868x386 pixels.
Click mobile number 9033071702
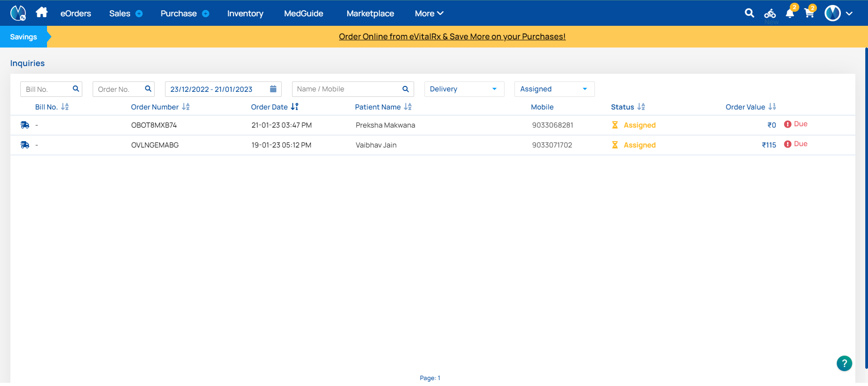pyautogui.click(x=552, y=145)
